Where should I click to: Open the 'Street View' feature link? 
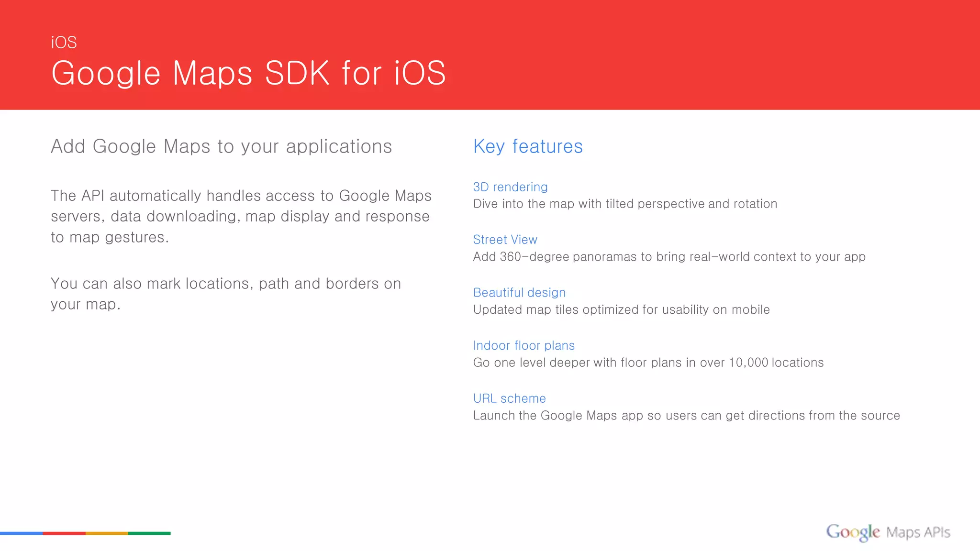point(505,240)
